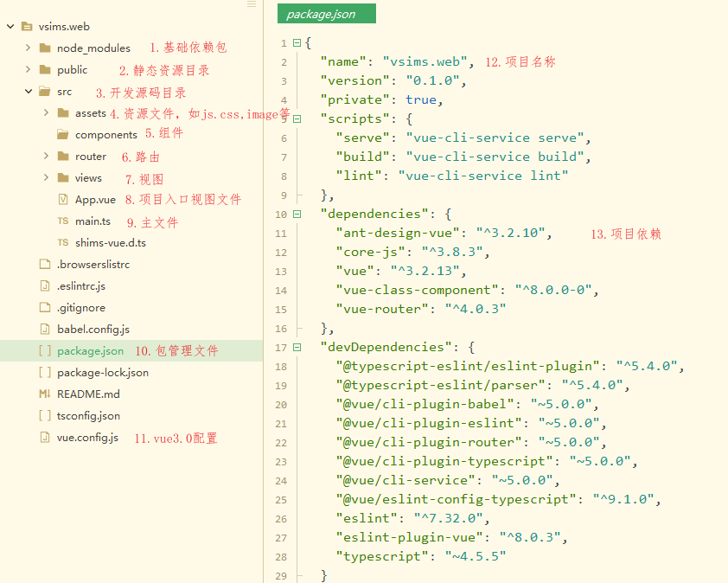The image size is (728, 583).
Task: Open the README.md file
Action: coord(88,394)
